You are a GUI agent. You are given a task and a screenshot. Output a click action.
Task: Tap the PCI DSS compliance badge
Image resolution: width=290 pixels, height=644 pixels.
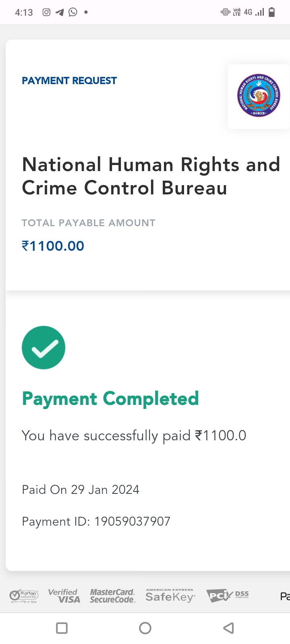pyautogui.click(x=228, y=595)
